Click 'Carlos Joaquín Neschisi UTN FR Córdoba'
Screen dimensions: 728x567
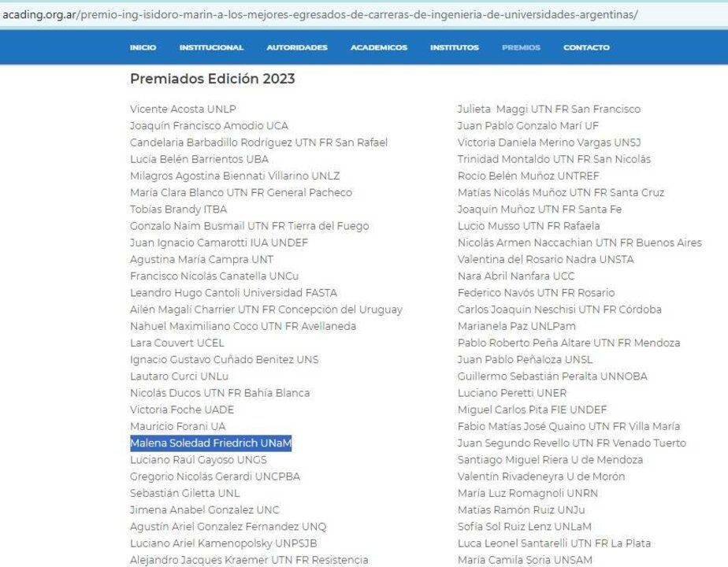point(559,309)
